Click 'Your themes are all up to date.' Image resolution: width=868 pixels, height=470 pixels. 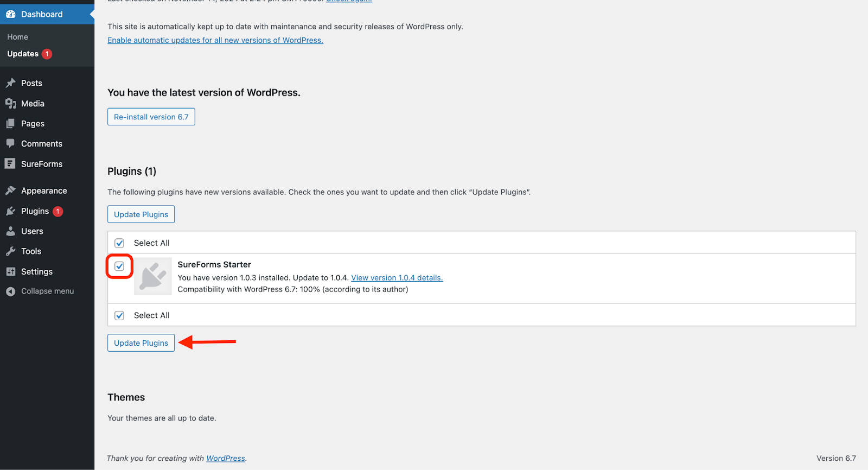click(x=162, y=418)
